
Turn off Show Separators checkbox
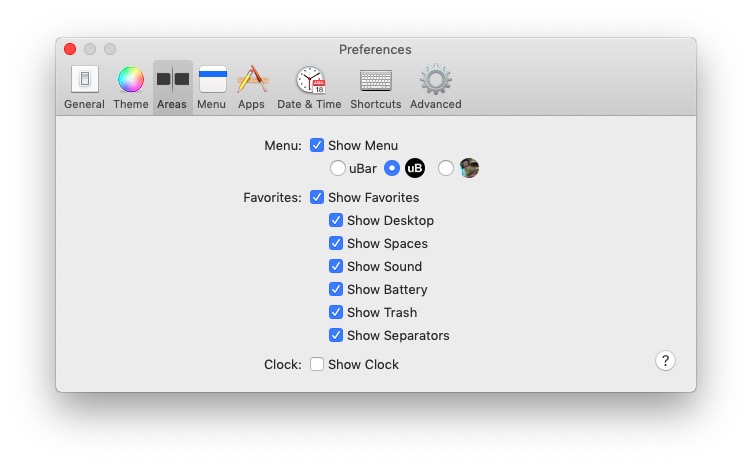point(336,335)
